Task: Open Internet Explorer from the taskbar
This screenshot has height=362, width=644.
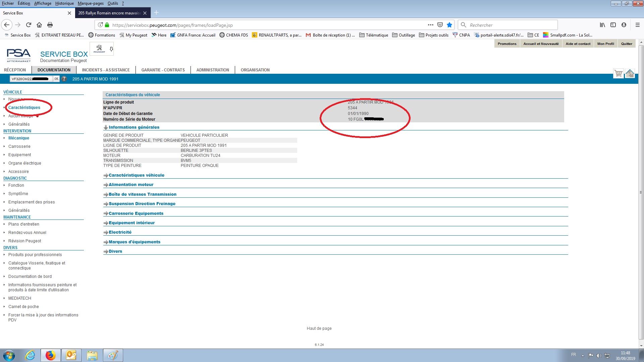Action: click(30, 355)
